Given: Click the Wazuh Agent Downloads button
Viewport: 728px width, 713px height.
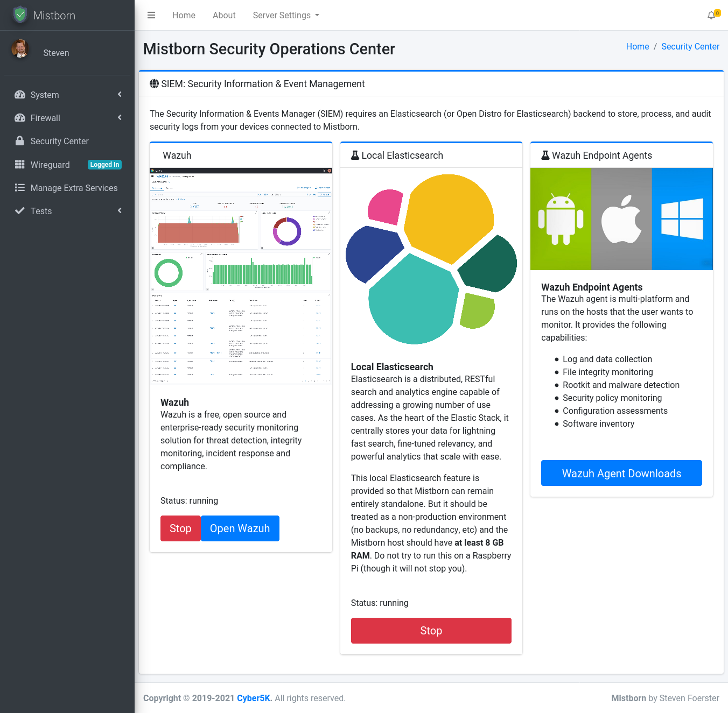Looking at the screenshot, I should pos(621,473).
